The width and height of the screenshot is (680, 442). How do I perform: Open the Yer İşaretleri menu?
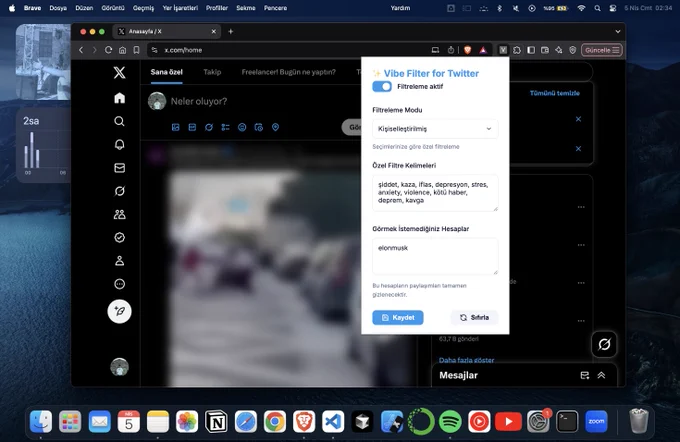tap(180, 8)
